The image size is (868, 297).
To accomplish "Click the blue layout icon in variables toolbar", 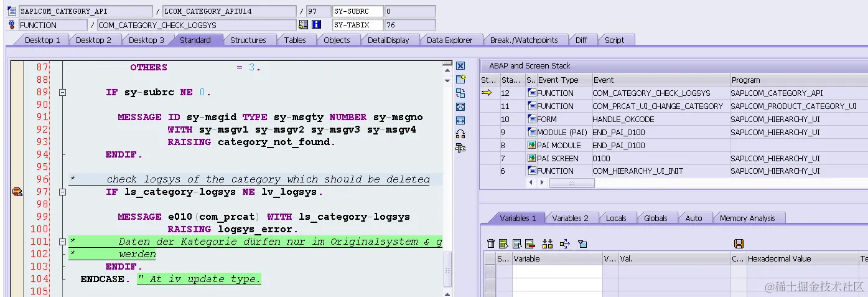I will click(x=582, y=243).
